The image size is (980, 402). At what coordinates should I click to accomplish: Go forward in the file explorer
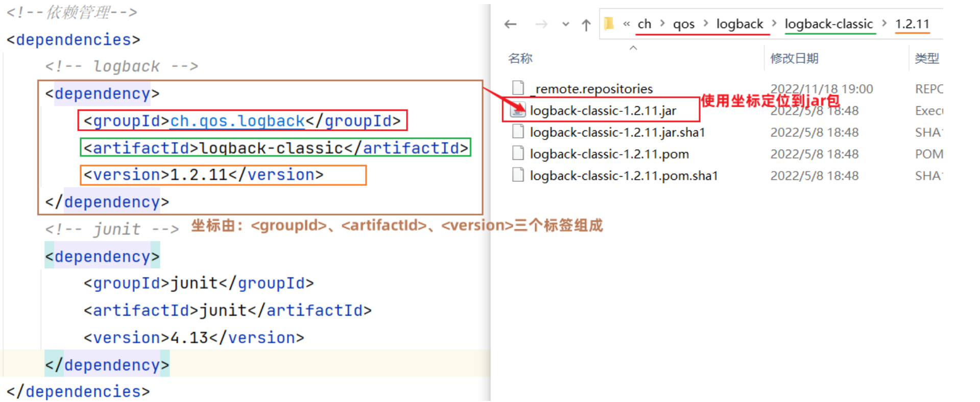point(541,24)
